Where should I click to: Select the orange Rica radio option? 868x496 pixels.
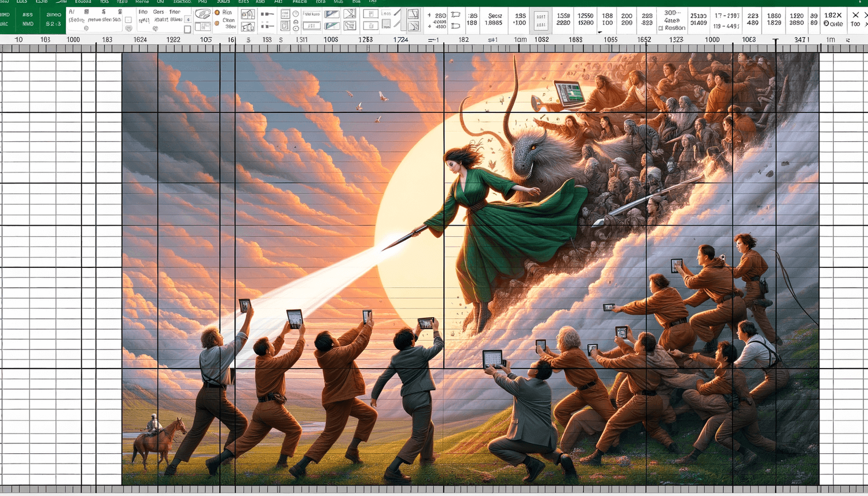tap(218, 12)
